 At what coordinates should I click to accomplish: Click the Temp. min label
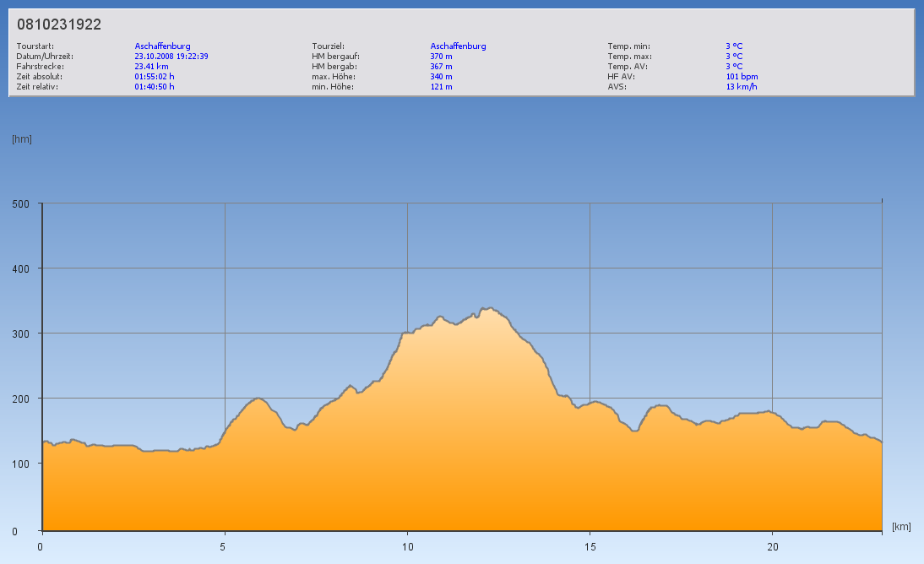[628, 46]
